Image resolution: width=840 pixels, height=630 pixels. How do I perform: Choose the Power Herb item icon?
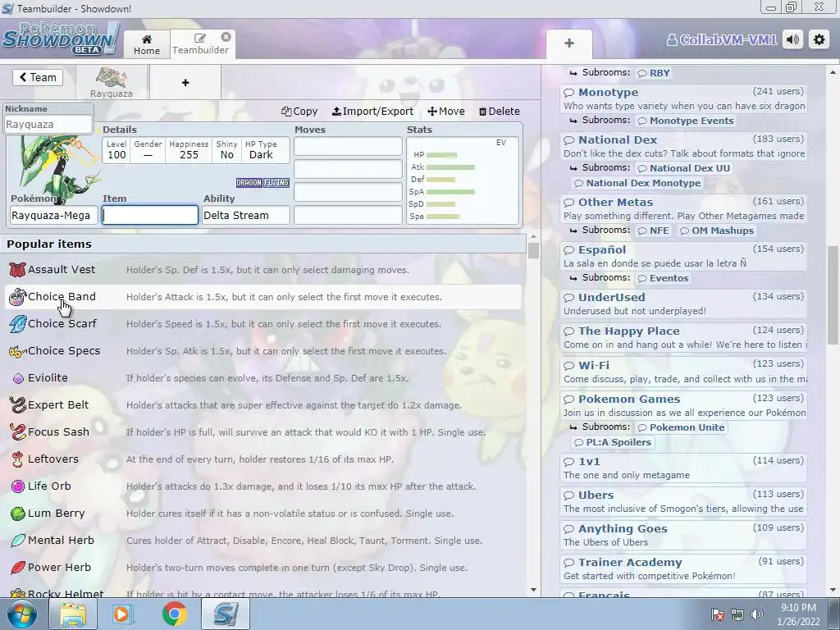18,568
